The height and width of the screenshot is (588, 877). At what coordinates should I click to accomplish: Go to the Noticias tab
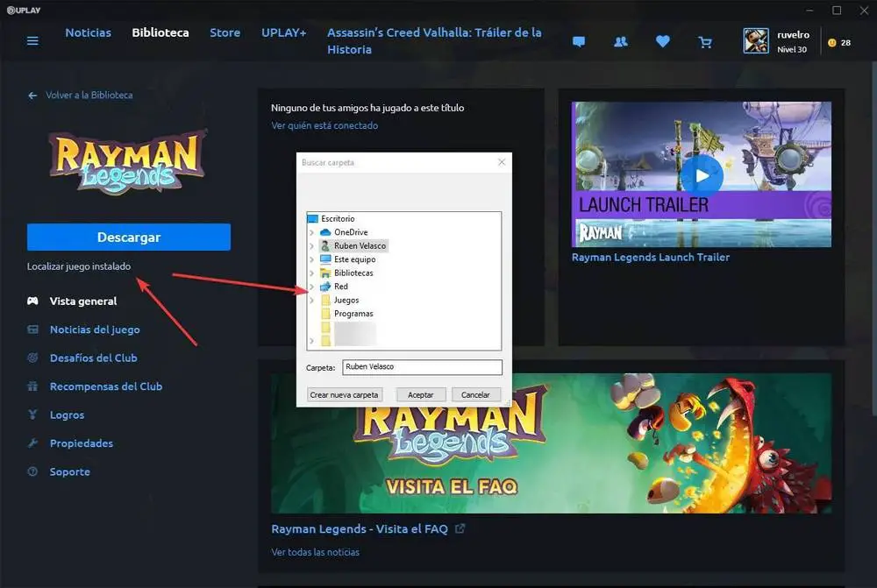click(88, 32)
